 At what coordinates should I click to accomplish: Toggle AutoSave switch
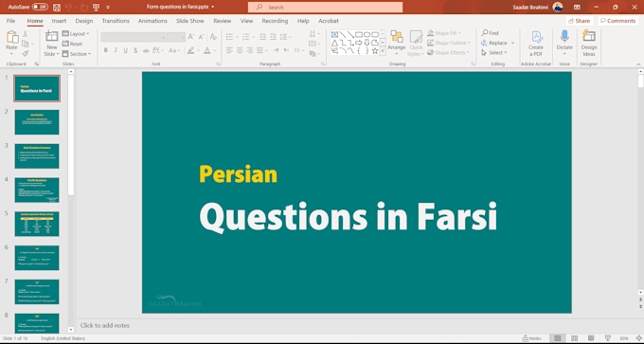pyautogui.click(x=40, y=7)
